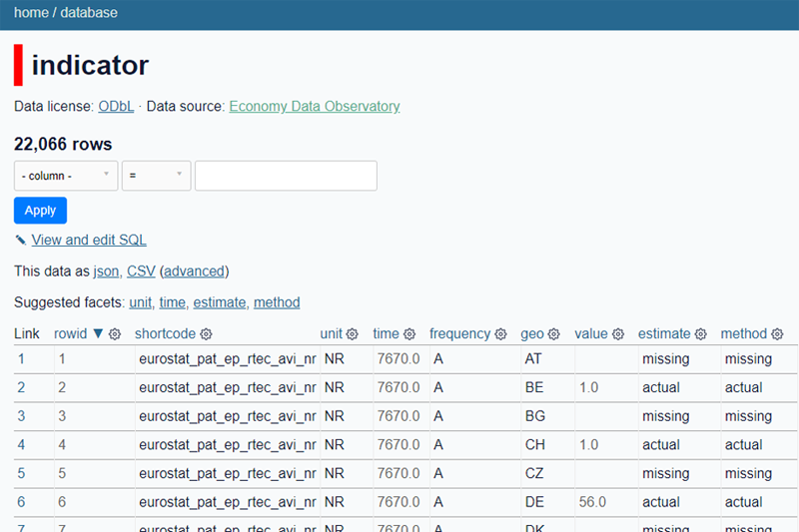Click the pencil icon beside View and edit SQL
The height and width of the screenshot is (532, 799).
[x=21, y=240]
